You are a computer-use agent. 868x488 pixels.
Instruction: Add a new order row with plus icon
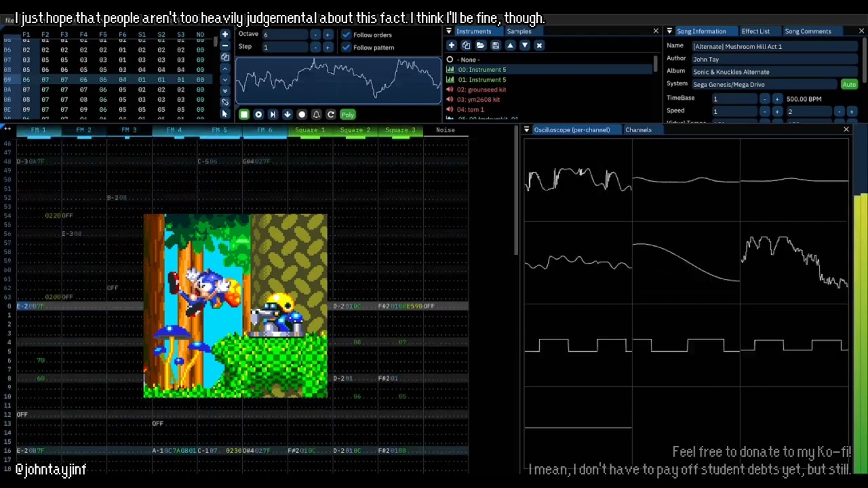pyautogui.click(x=225, y=34)
